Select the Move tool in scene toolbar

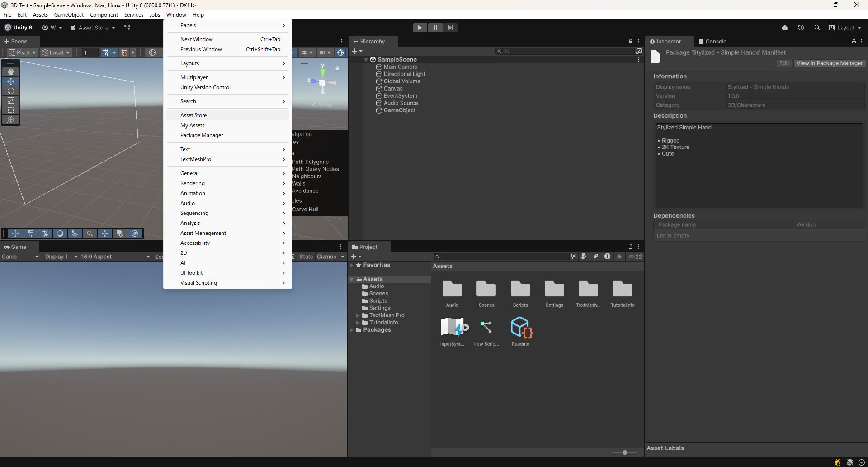pyautogui.click(x=10, y=81)
